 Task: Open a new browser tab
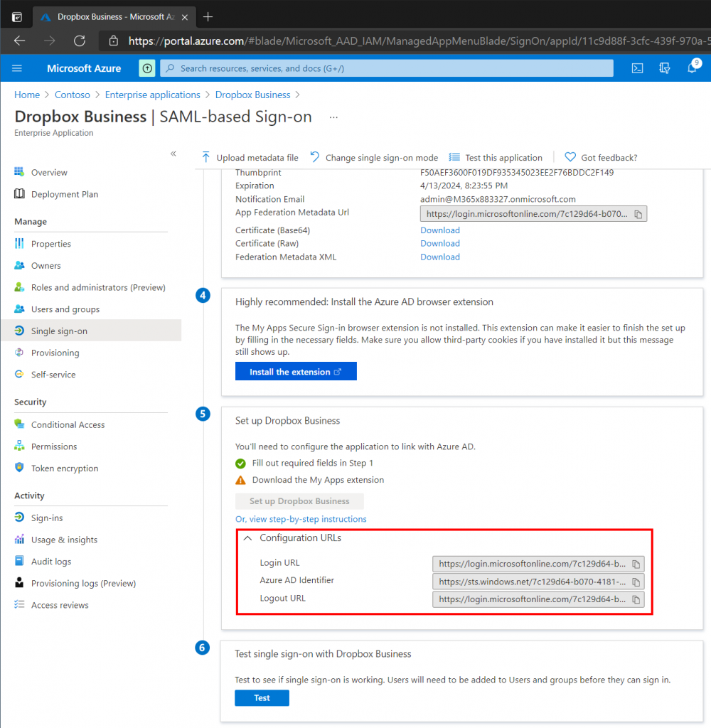[x=208, y=17]
